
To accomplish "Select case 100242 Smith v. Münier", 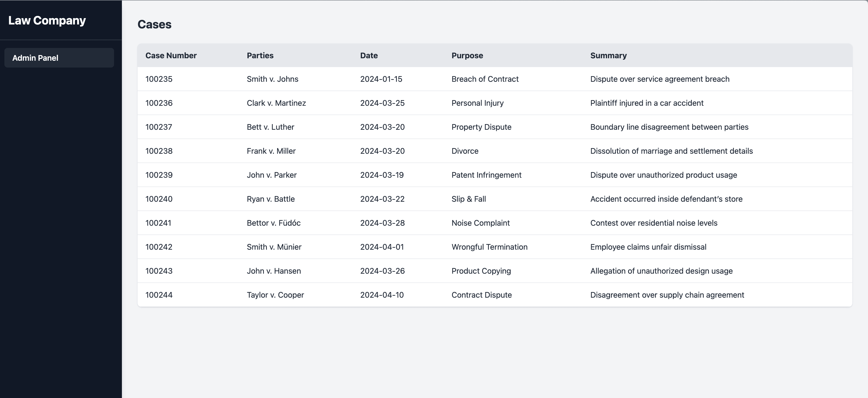I will coord(274,247).
